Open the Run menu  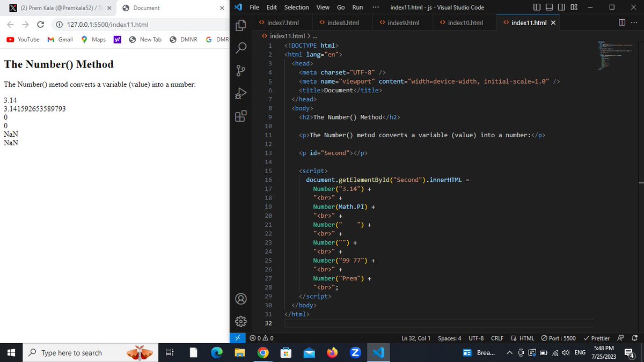point(357,8)
